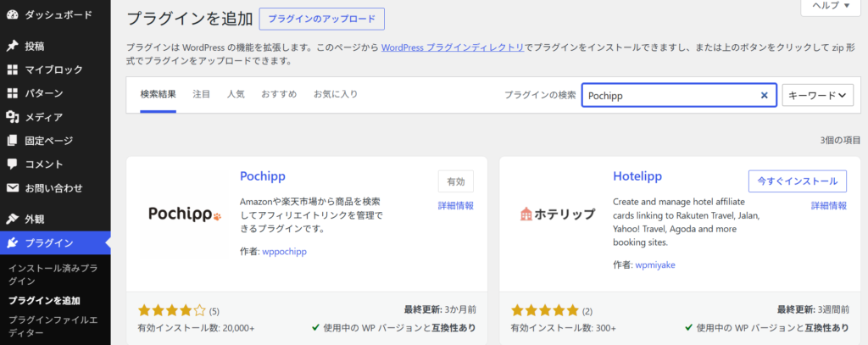Click the 投稿 pushpin icon
The image size is (868, 345).
point(12,46)
